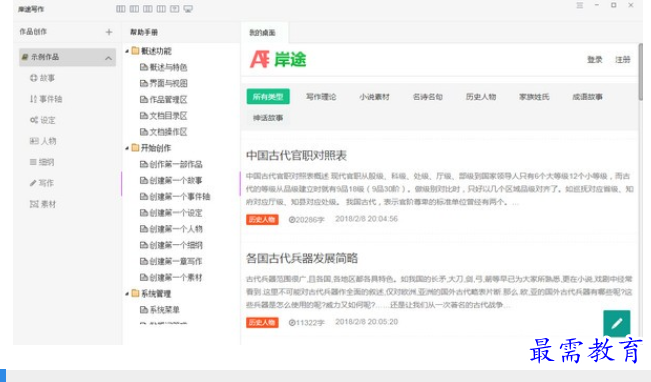651x382 pixels.
Task: Open 文档操作区 help document
Action: coord(164,132)
